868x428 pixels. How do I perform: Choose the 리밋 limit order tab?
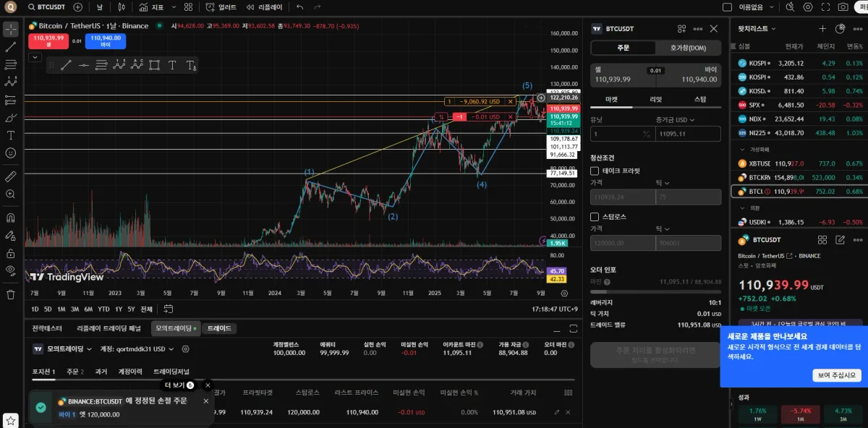pyautogui.click(x=655, y=99)
